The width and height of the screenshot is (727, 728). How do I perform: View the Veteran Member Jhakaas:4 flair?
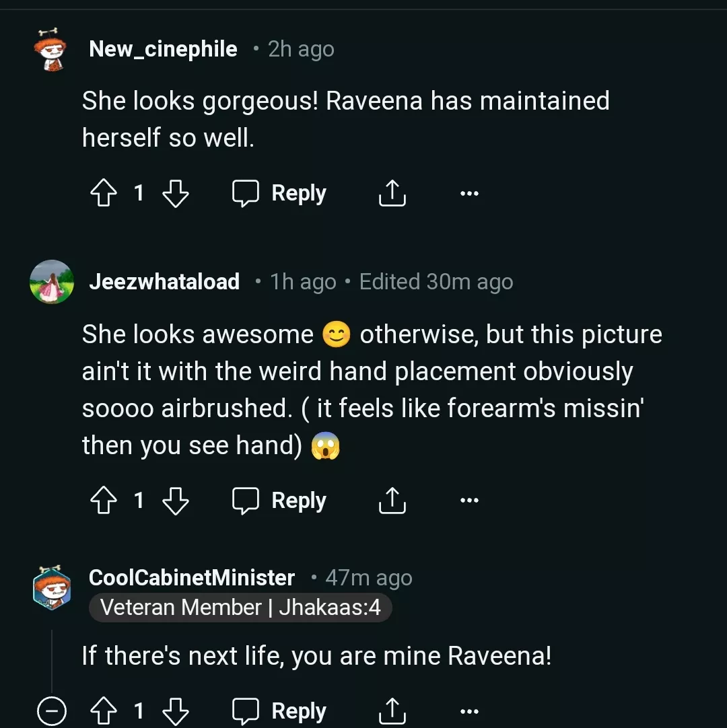click(240, 608)
